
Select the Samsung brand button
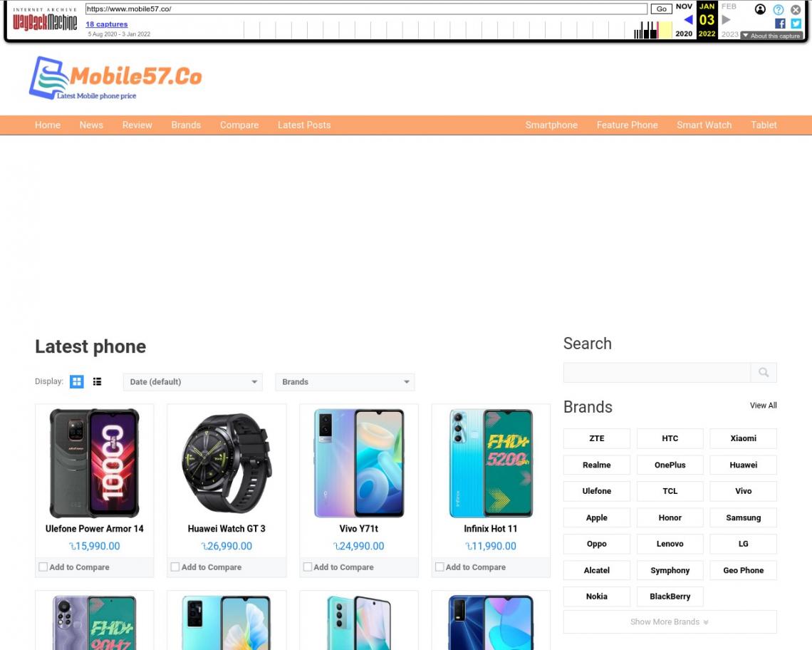point(743,517)
